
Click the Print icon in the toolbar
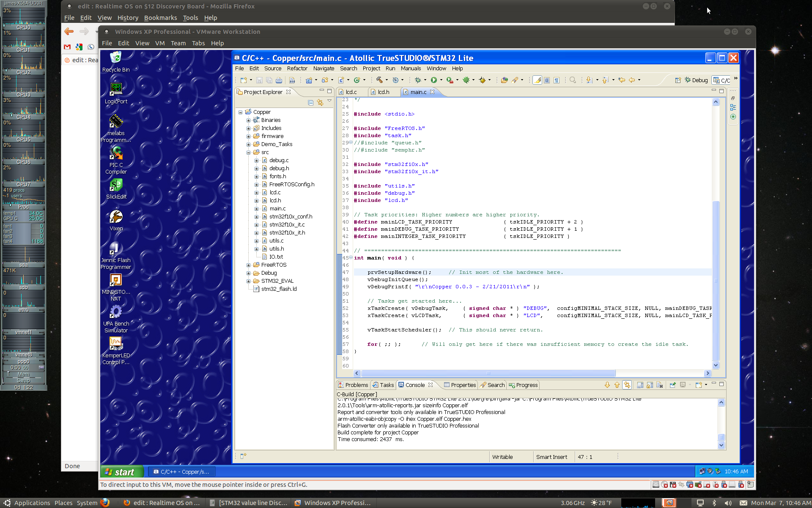[279, 80]
